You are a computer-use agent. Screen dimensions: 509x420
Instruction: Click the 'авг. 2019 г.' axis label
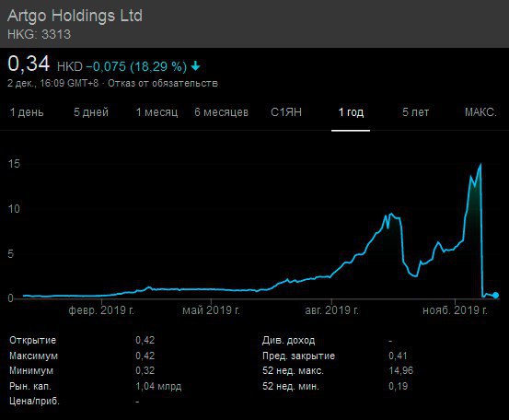[331, 310]
